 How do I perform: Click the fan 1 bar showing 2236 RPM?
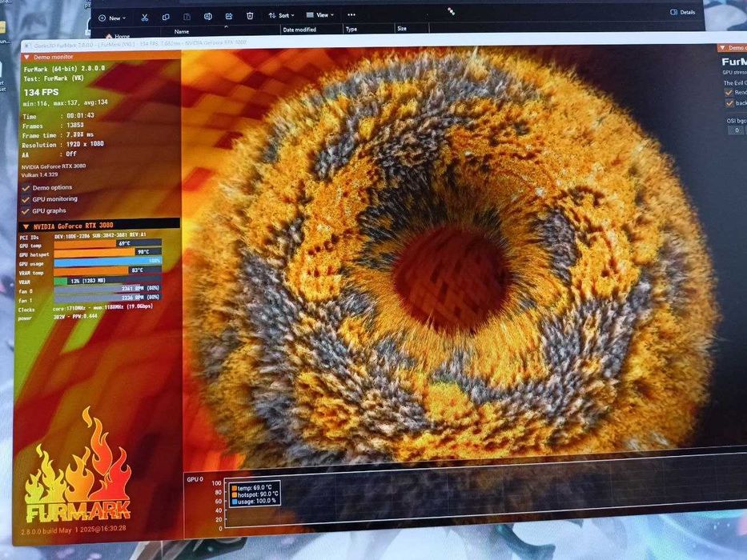pyautogui.click(x=107, y=298)
